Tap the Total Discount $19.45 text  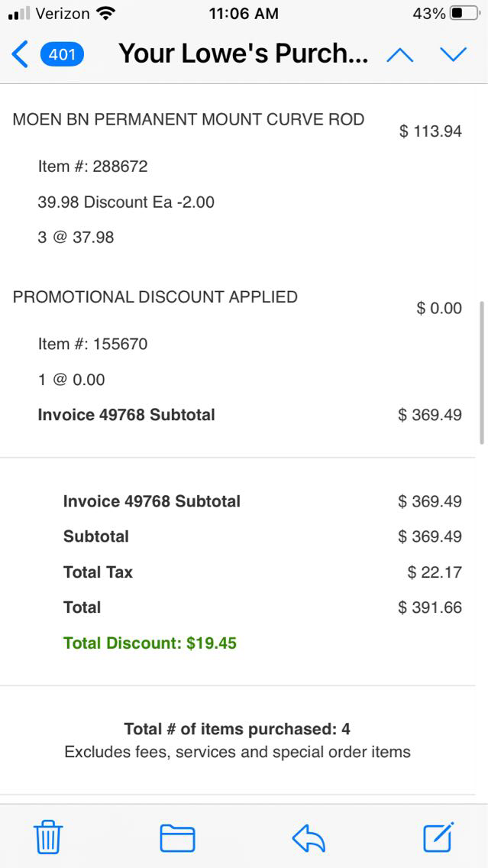tap(150, 643)
